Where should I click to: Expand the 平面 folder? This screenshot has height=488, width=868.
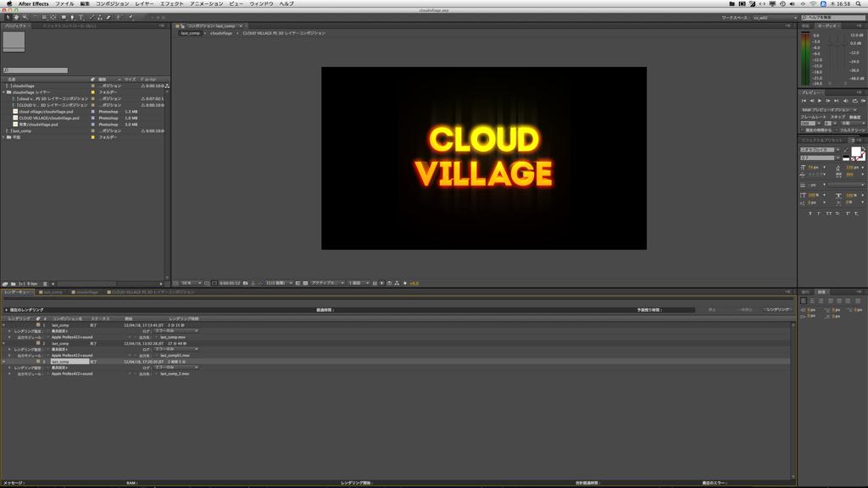[3, 137]
